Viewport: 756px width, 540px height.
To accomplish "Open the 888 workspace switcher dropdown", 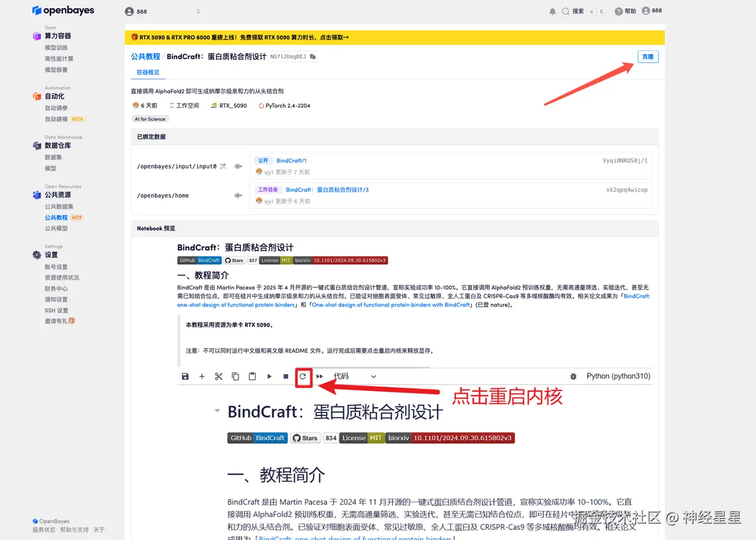I will [163, 11].
